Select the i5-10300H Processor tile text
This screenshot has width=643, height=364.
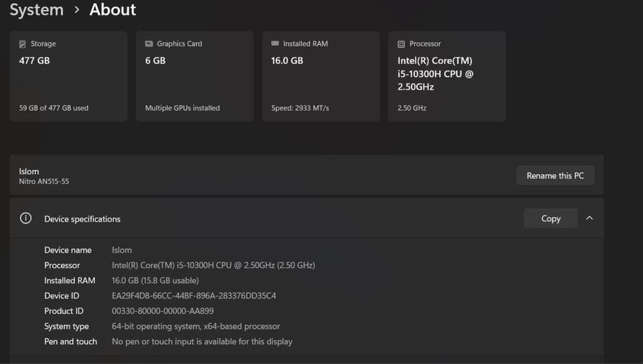click(435, 73)
